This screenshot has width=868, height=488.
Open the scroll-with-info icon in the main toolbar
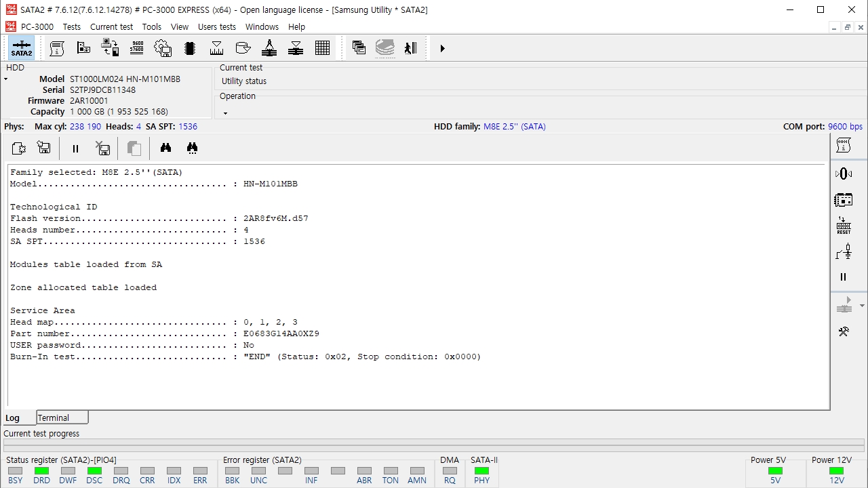[57, 48]
